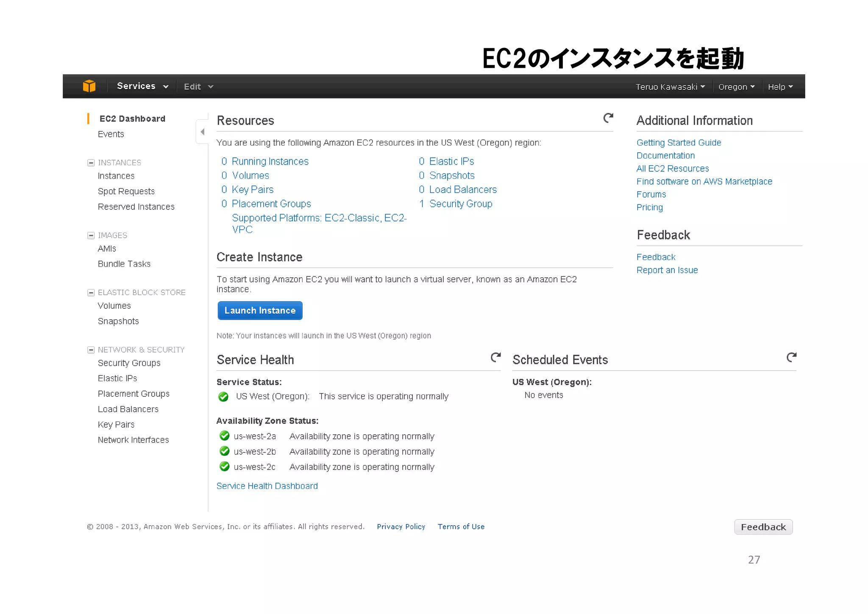This screenshot has height=614, width=868.
Task: Click the Launch Instance button
Action: pyautogui.click(x=260, y=310)
